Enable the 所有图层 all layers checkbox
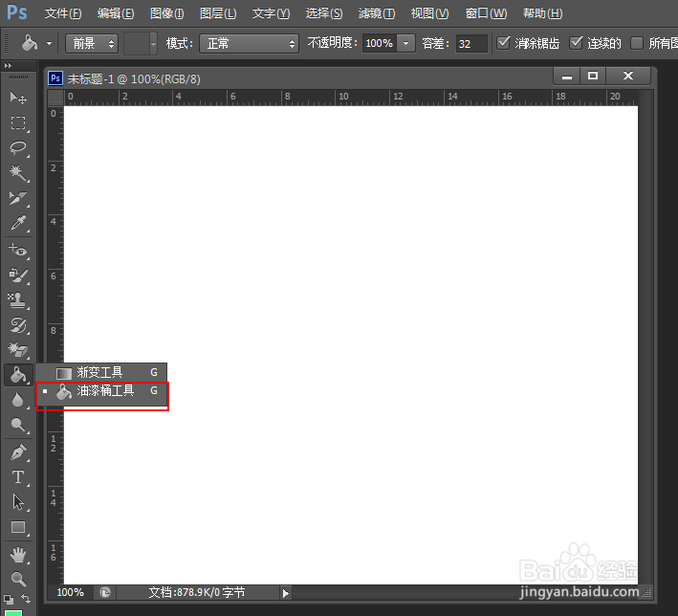Image resolution: width=678 pixels, height=616 pixels. click(637, 43)
